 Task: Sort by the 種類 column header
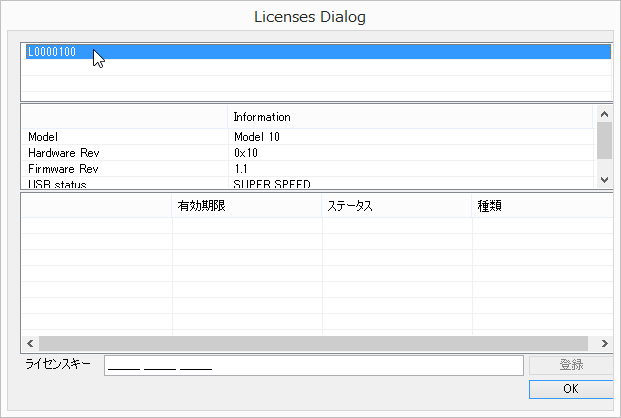coord(489,206)
